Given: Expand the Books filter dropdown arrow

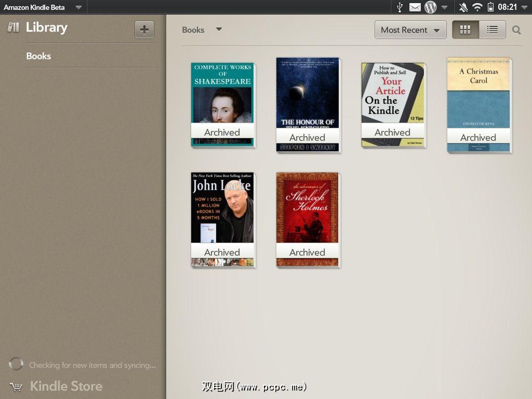Looking at the screenshot, I should 219,30.
